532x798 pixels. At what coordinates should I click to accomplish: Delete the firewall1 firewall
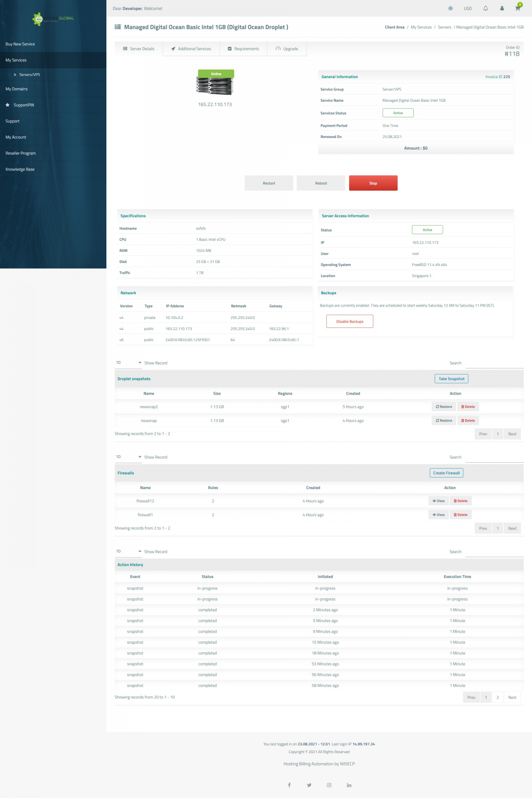tap(461, 515)
